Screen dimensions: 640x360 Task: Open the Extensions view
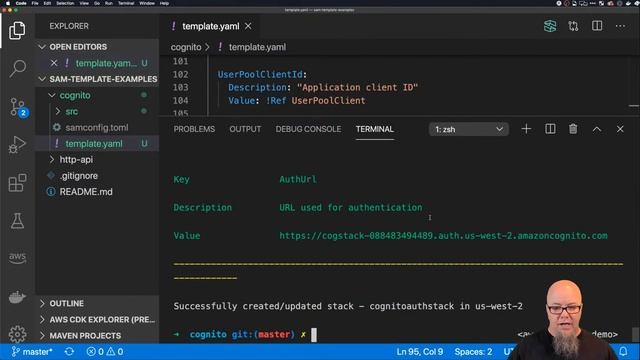(17, 182)
